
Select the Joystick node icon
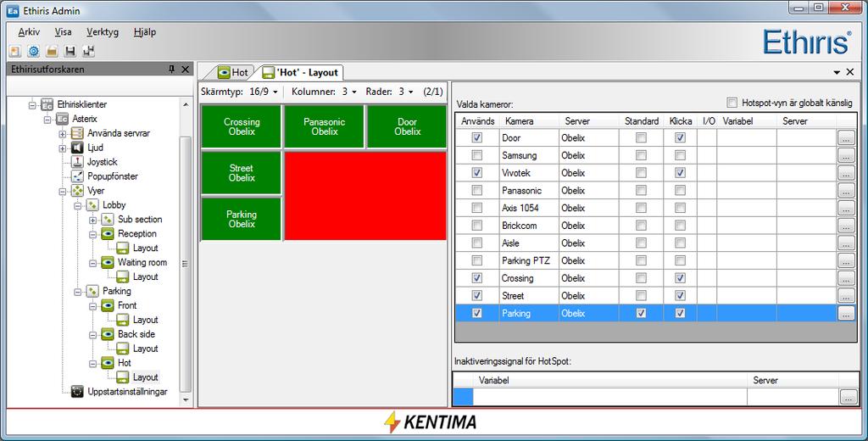77,162
